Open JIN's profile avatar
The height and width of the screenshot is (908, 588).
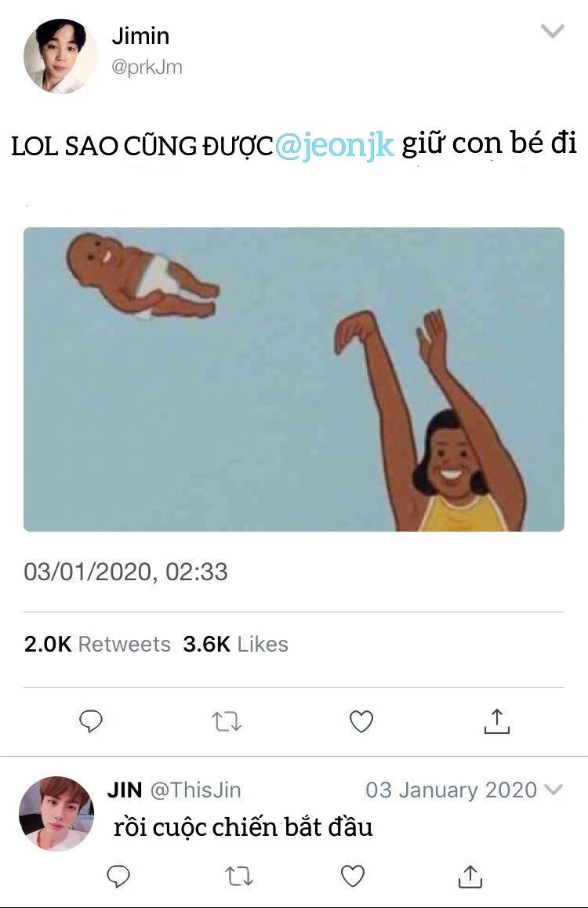[56, 814]
